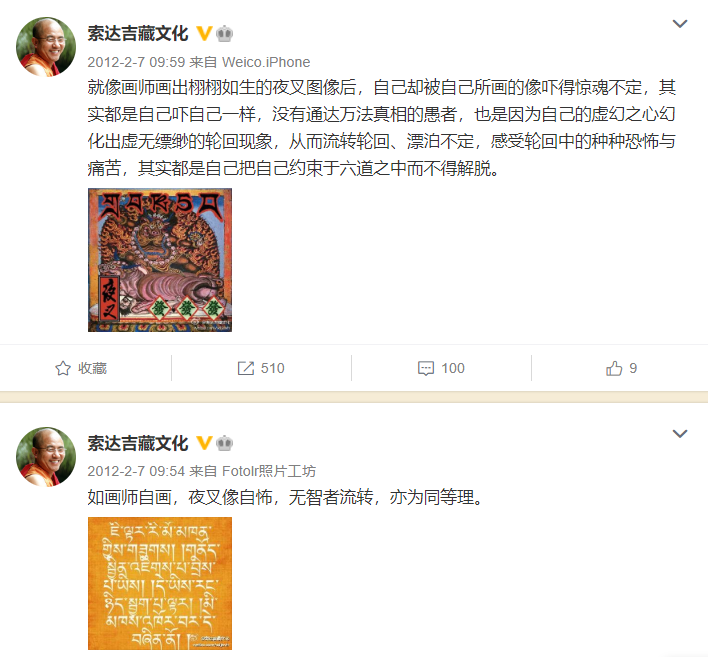Click gold V verification badge on first post
This screenshot has width=708, height=657.
pyautogui.click(x=204, y=33)
